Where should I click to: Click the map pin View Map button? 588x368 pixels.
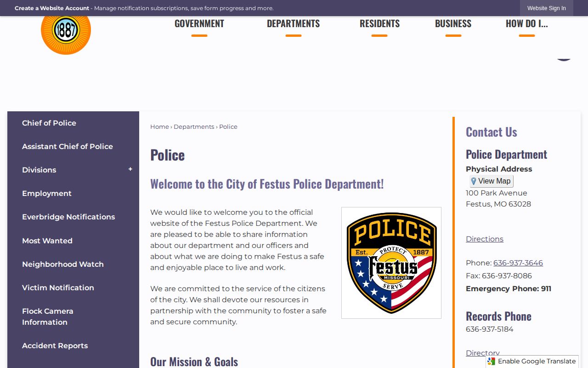[x=491, y=181]
